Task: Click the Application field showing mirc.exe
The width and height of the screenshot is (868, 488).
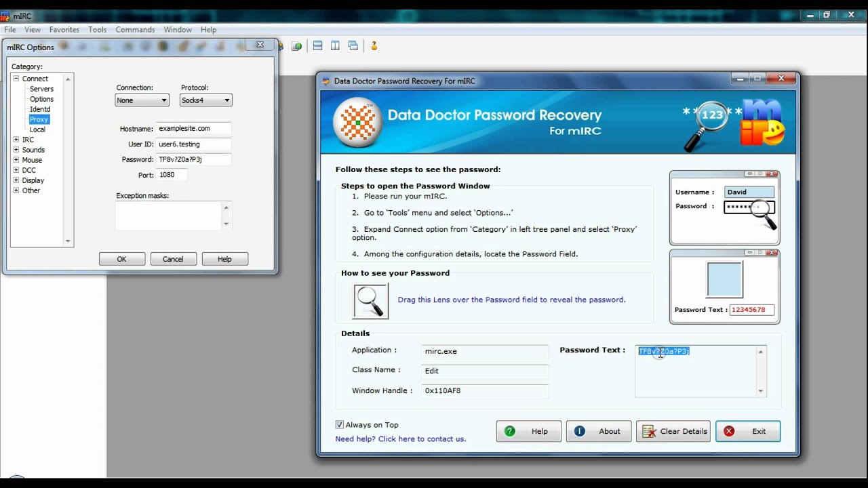Action: click(x=484, y=352)
